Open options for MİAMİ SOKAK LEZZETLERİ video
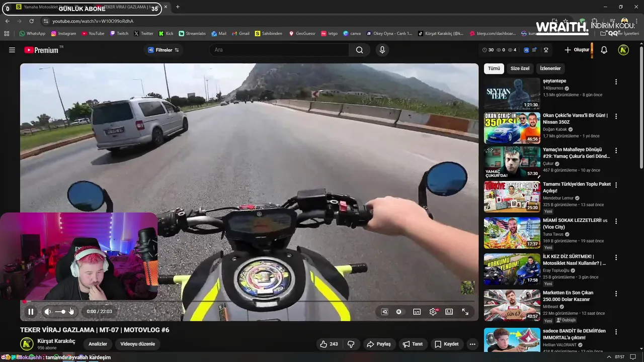This screenshot has width=644, height=362. (616, 221)
